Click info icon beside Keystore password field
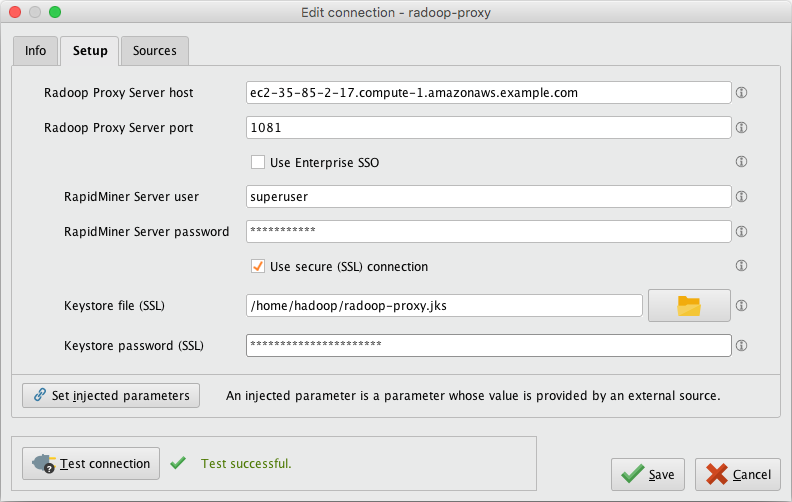The width and height of the screenshot is (792, 502). [742, 346]
